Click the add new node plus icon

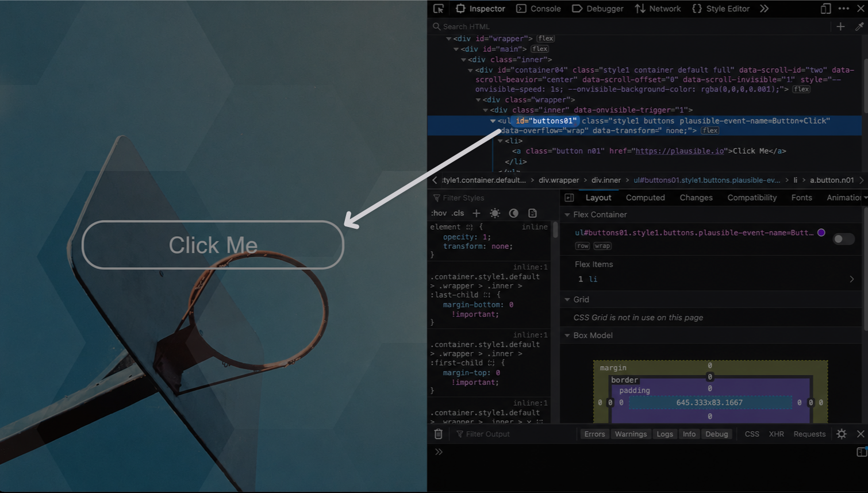[840, 26]
